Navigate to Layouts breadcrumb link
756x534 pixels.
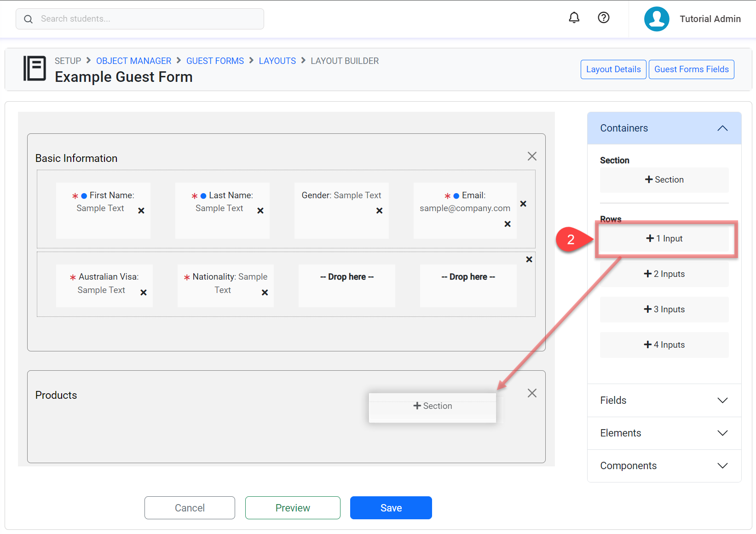tap(277, 61)
